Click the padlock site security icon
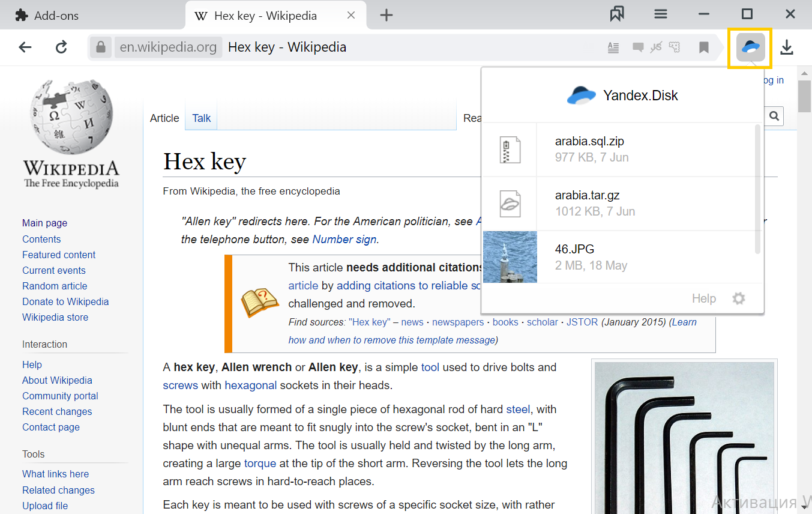The width and height of the screenshot is (812, 514). coord(101,47)
